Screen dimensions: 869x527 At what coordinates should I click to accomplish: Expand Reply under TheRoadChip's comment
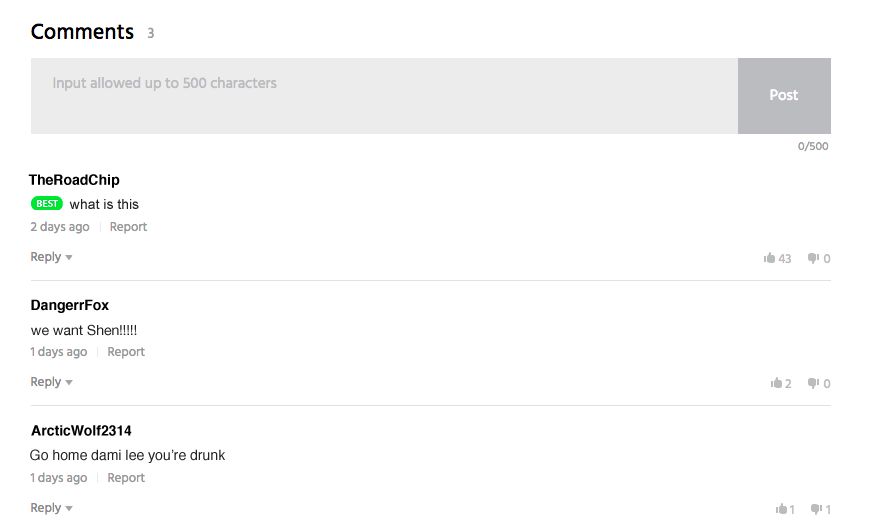point(51,257)
